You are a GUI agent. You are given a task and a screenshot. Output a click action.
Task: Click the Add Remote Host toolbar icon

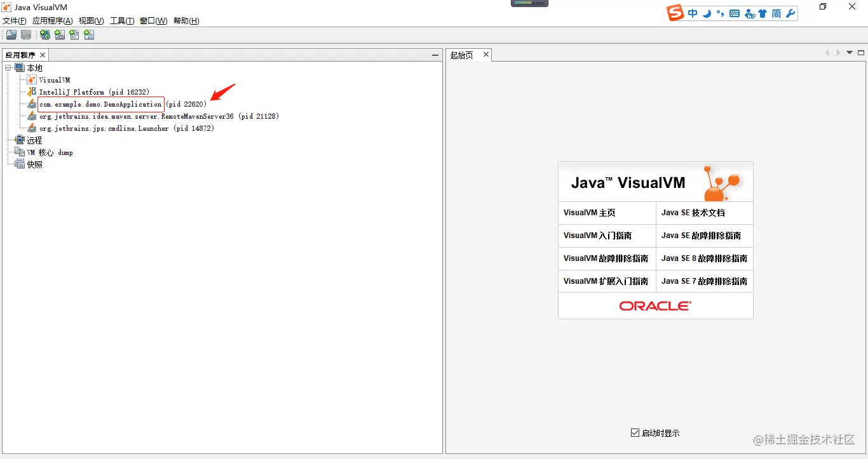[x=45, y=35]
